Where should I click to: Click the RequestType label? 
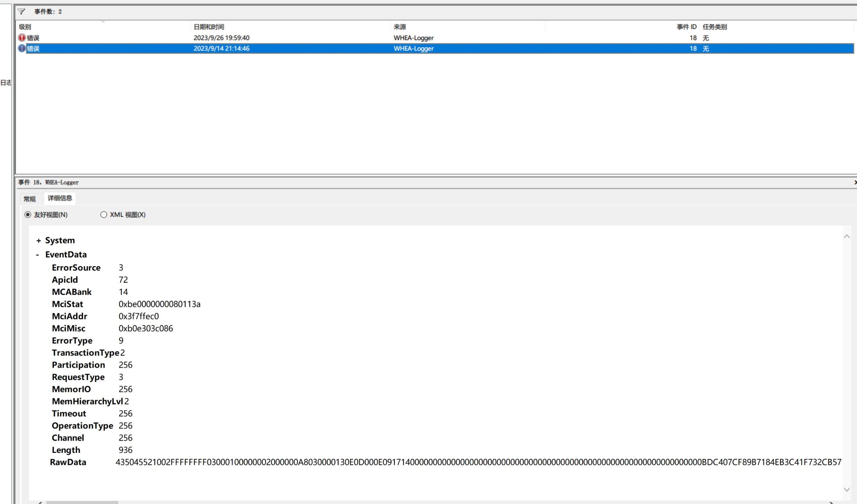(78, 377)
